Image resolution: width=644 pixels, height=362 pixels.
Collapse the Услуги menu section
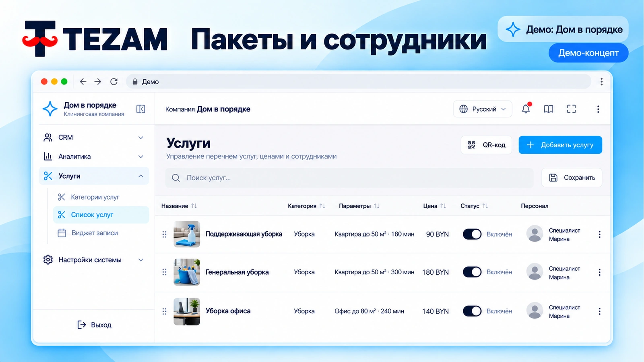[x=94, y=176]
